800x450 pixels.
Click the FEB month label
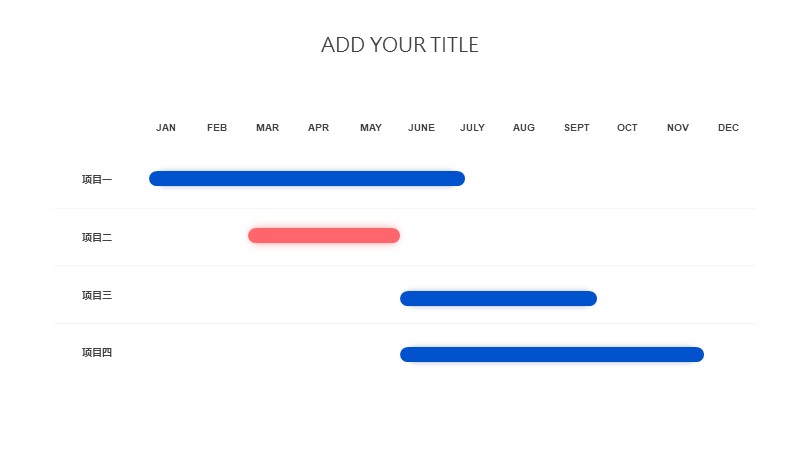pos(217,128)
